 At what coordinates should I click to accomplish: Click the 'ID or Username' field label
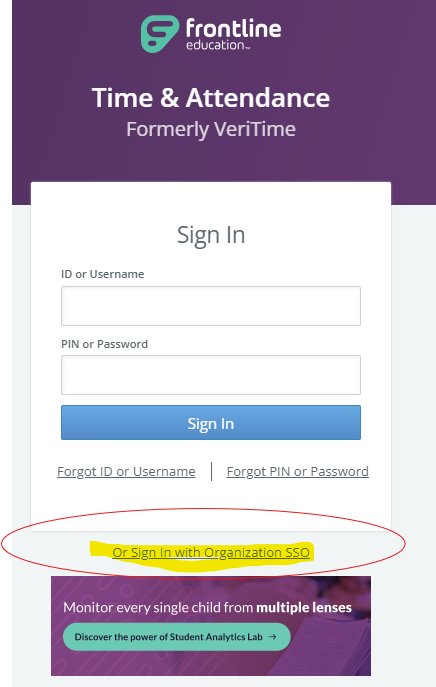point(103,274)
